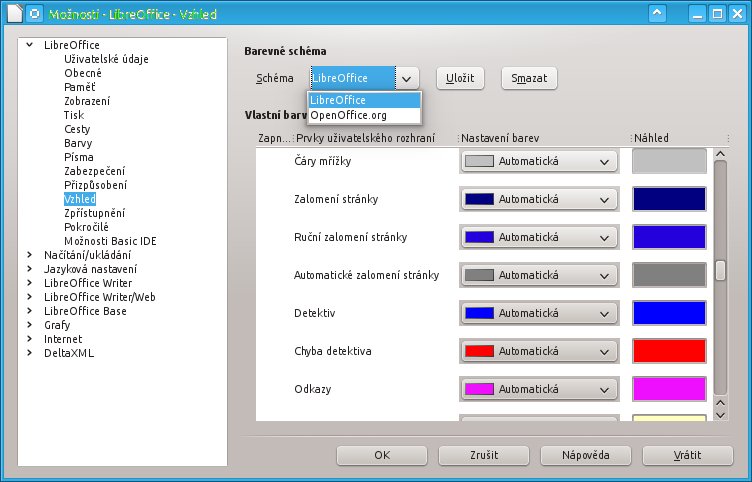Choose LibreOffice from the scheme list
The image size is (752, 482).
(364, 100)
